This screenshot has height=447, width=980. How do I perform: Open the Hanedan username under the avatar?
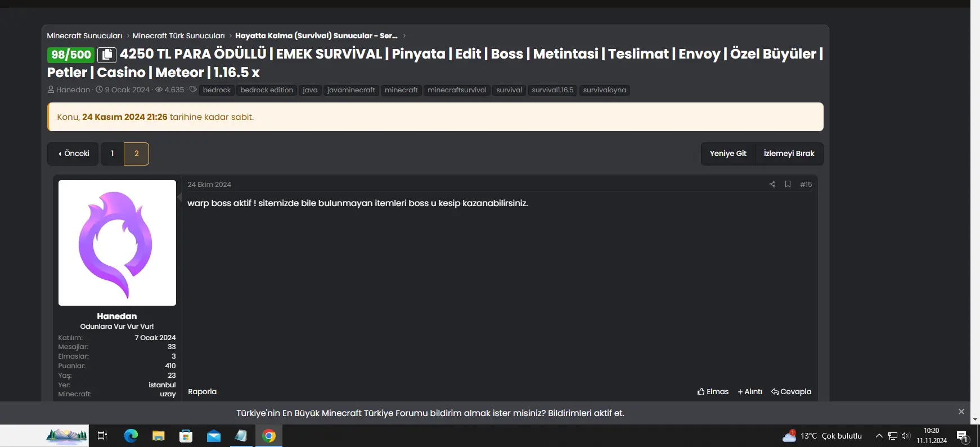pos(116,316)
